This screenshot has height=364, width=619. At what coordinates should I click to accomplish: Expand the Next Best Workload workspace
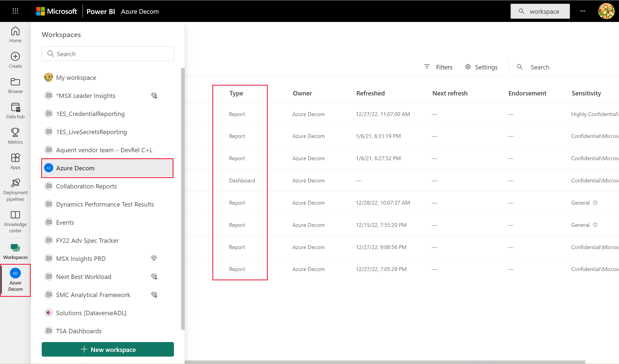(84, 277)
